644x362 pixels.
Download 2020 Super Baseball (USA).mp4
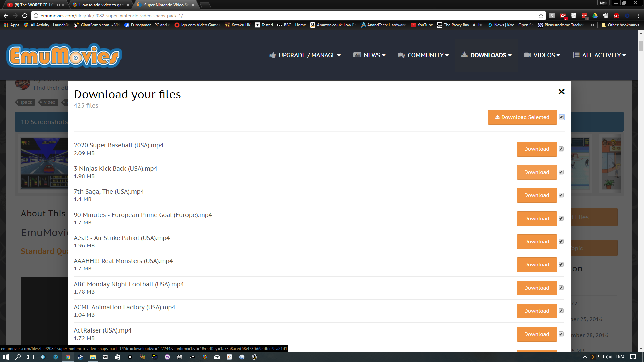tap(537, 149)
